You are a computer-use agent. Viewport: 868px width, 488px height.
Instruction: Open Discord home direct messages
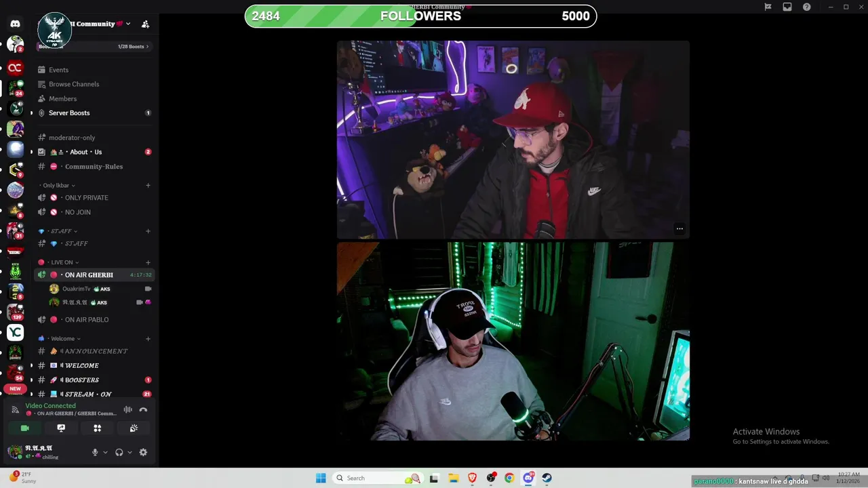coord(15,24)
